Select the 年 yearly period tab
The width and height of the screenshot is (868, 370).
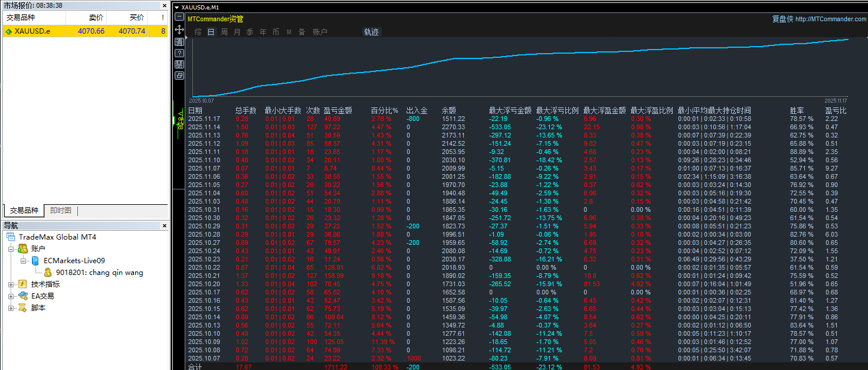[x=263, y=32]
